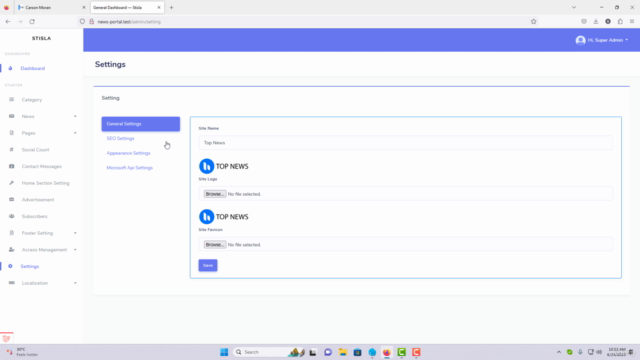Bookmark page with the star icon

coord(533,22)
